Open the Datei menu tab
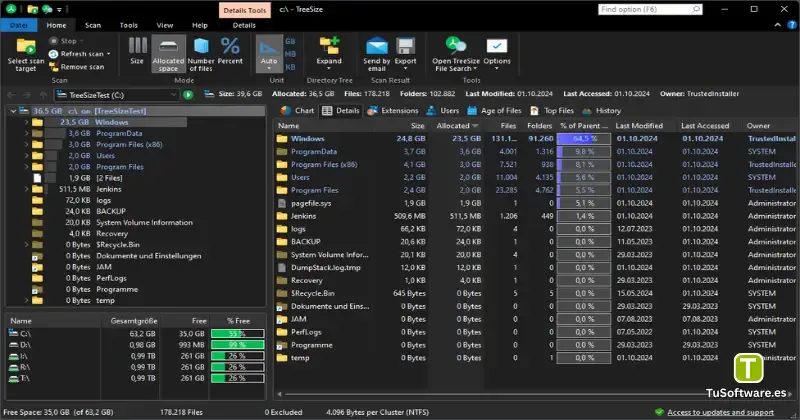Screen dimensions: 800x420 tap(19, 25)
